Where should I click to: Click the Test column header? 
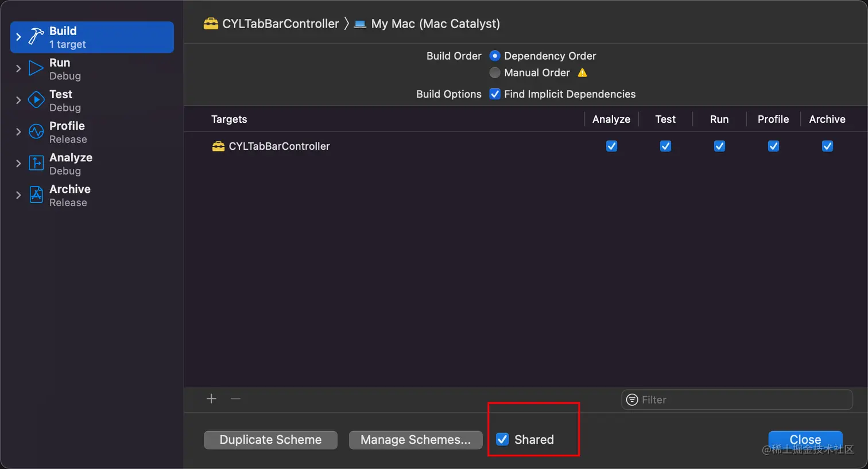click(665, 119)
